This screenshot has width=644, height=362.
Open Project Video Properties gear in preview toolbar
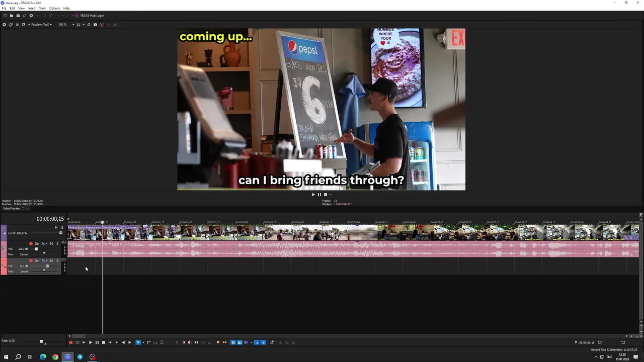click(4, 25)
